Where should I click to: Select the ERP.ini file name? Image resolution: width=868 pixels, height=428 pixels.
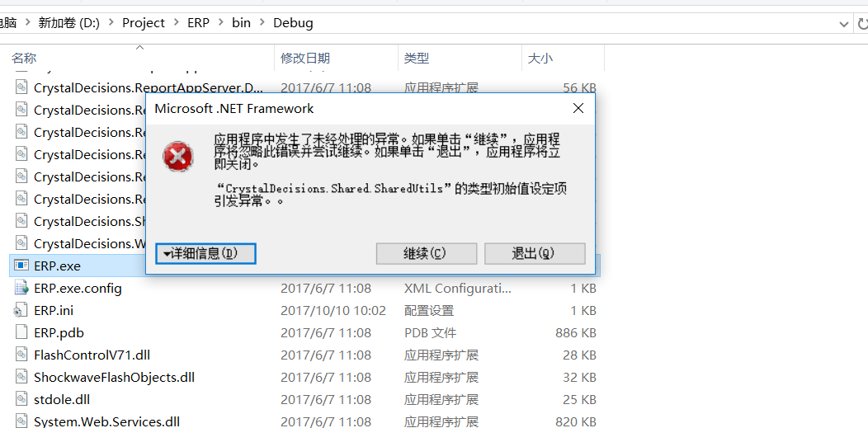coord(54,311)
